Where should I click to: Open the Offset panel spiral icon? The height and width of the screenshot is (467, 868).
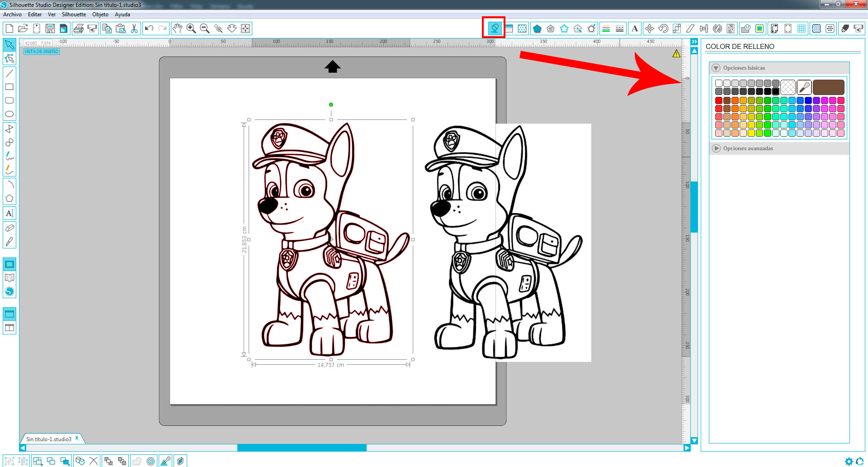click(x=816, y=29)
